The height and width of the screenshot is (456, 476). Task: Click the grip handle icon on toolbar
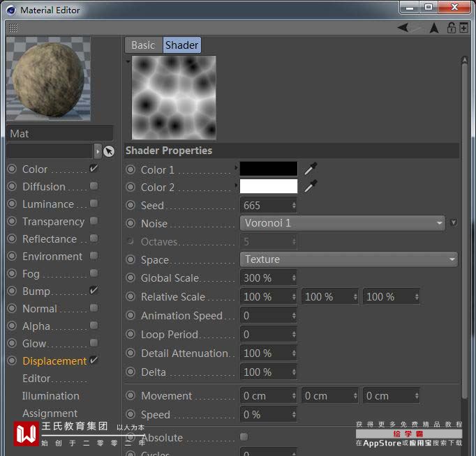click(13, 28)
